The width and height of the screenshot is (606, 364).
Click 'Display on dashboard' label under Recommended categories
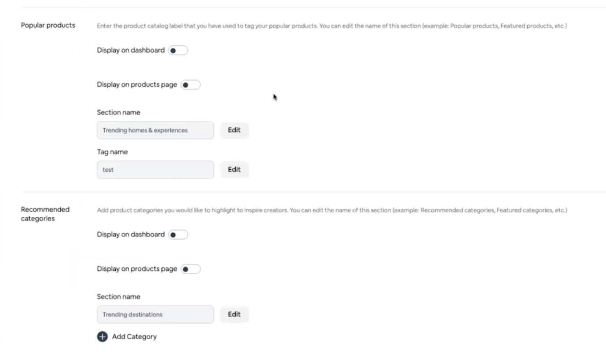pyautogui.click(x=130, y=235)
